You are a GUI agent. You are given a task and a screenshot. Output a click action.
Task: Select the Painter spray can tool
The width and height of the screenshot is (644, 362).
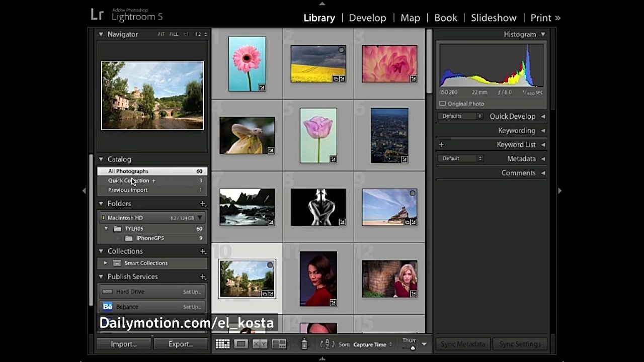tap(304, 344)
